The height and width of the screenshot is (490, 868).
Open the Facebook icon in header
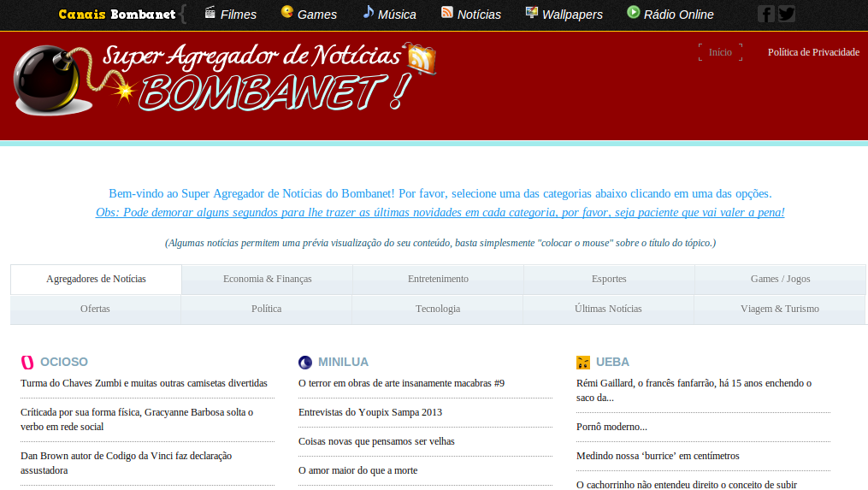coord(765,14)
